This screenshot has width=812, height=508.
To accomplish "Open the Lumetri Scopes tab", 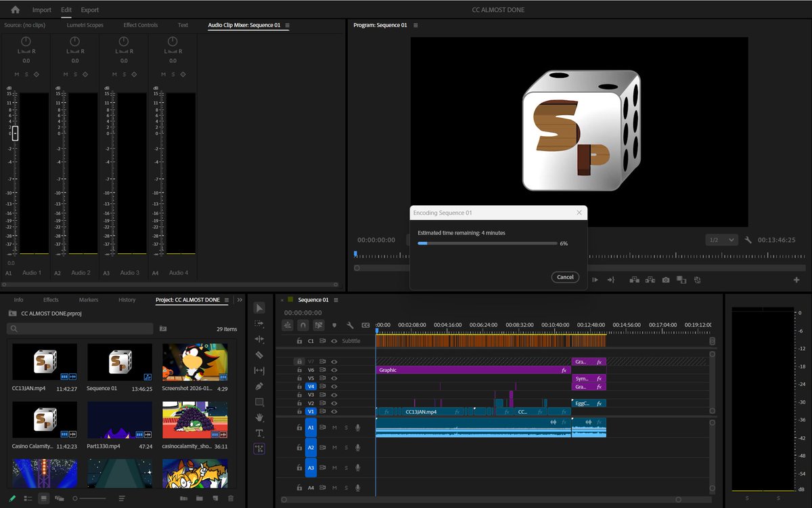I will pyautogui.click(x=85, y=25).
